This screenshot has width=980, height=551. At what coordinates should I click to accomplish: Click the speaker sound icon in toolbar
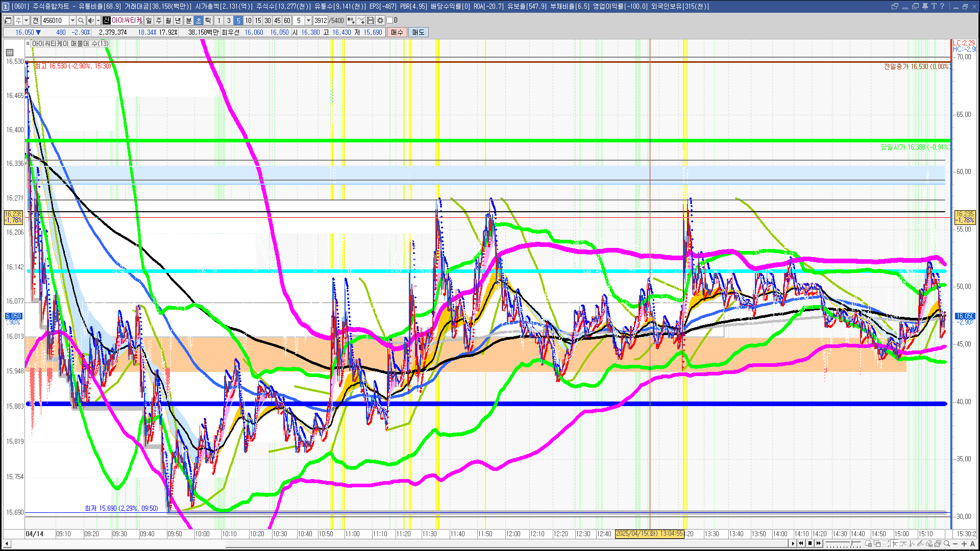point(90,20)
